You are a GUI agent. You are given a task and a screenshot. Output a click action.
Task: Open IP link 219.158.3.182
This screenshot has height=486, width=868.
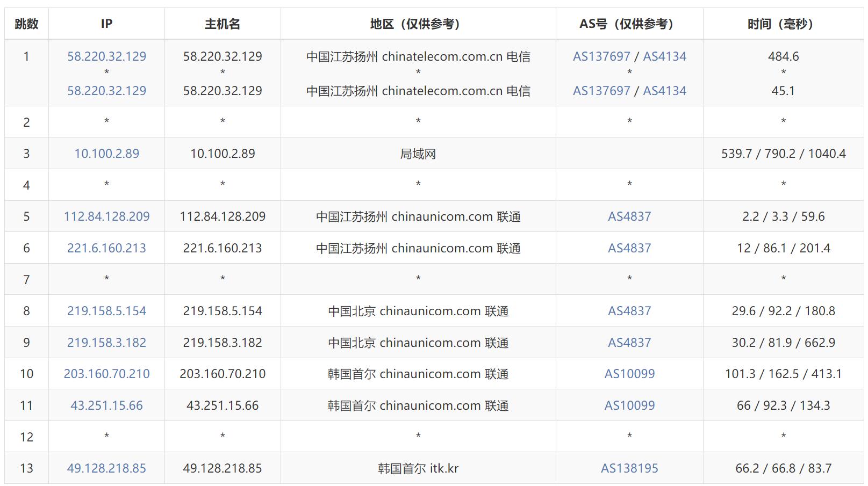[106, 343]
